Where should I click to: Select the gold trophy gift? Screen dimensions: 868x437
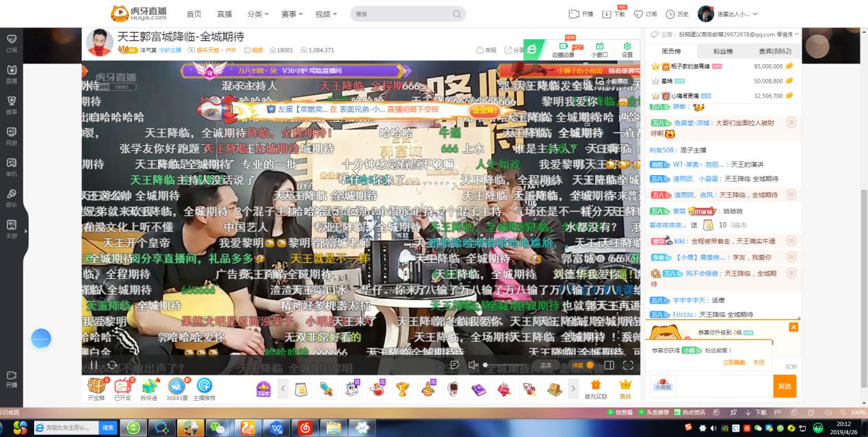(x=402, y=389)
